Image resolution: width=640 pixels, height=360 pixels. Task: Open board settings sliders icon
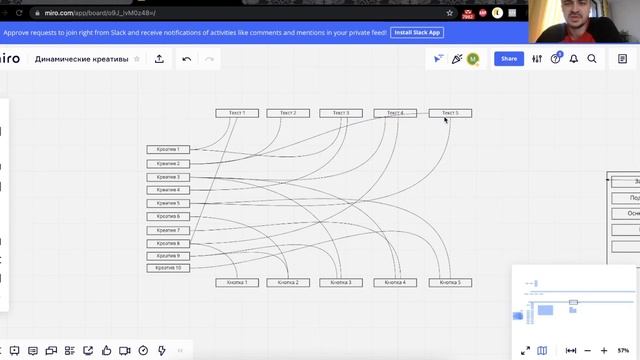point(537,59)
